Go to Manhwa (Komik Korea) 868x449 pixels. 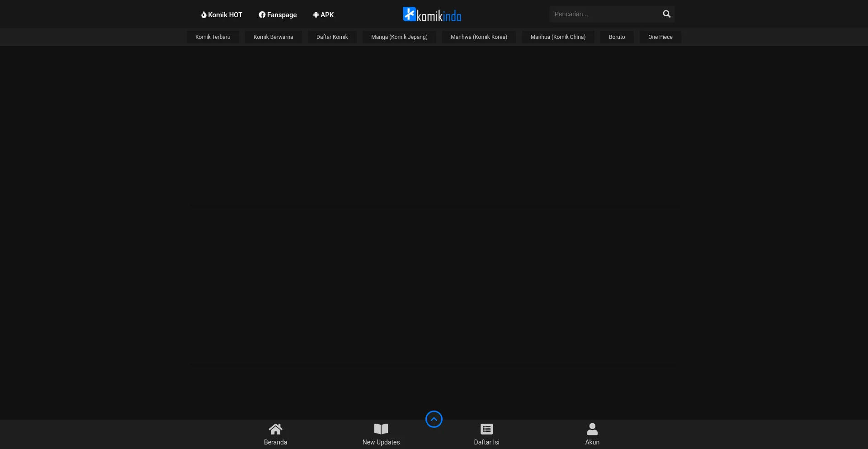pos(479,37)
